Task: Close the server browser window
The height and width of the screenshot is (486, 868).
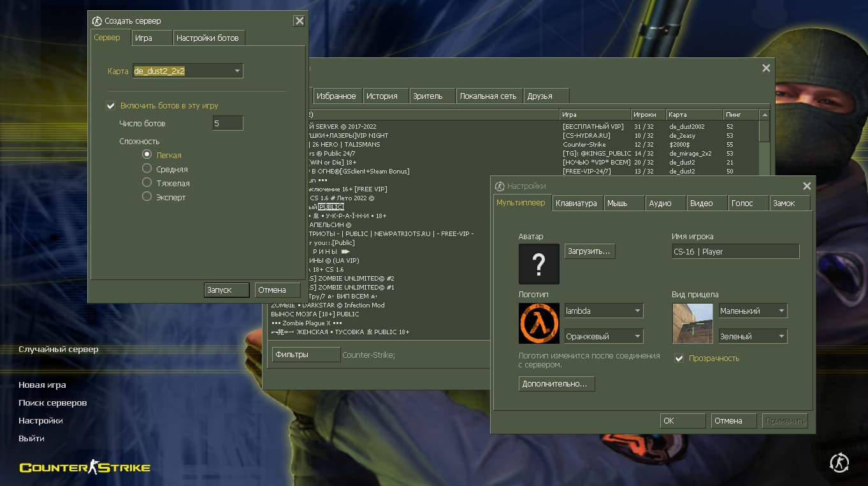Action: point(766,68)
